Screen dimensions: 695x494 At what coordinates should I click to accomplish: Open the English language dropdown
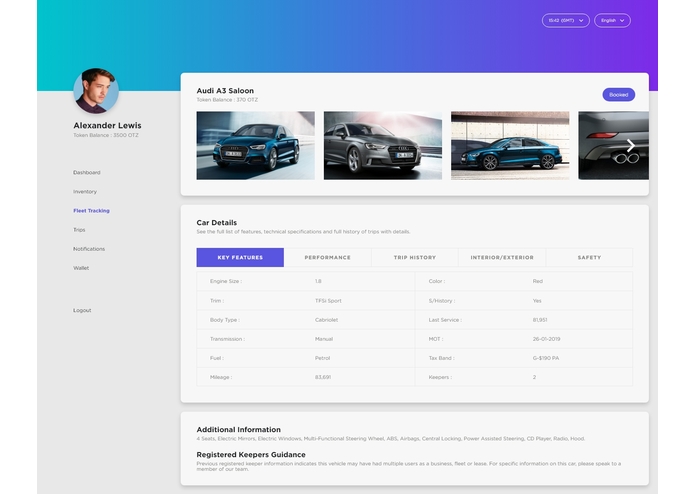(612, 20)
